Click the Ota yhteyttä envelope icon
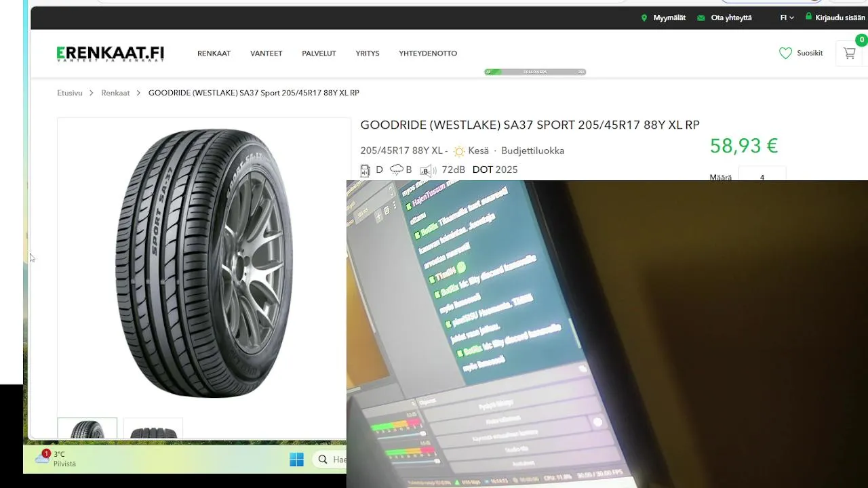Image resolution: width=868 pixels, height=488 pixels. [701, 18]
